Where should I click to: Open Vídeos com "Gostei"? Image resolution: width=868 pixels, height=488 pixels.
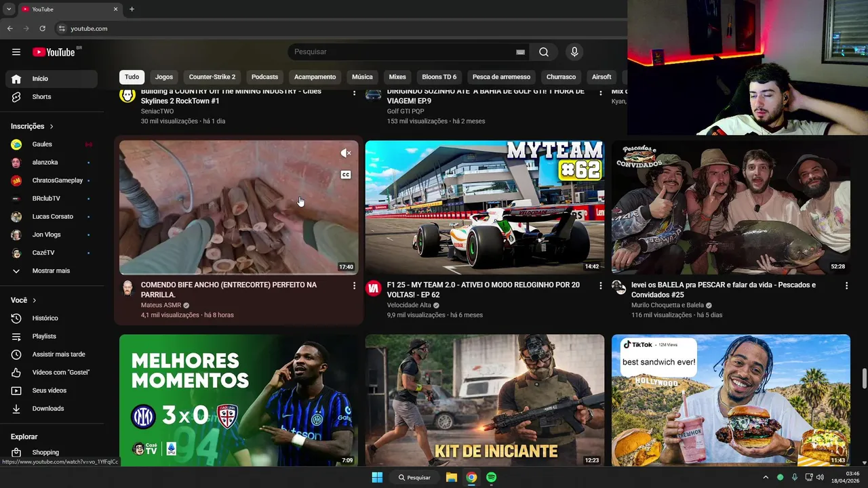click(x=52, y=372)
